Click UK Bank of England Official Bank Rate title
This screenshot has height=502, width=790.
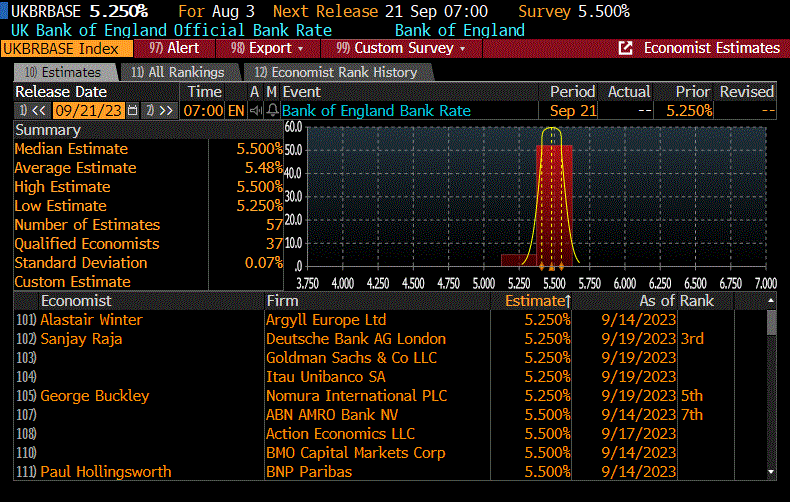171,30
